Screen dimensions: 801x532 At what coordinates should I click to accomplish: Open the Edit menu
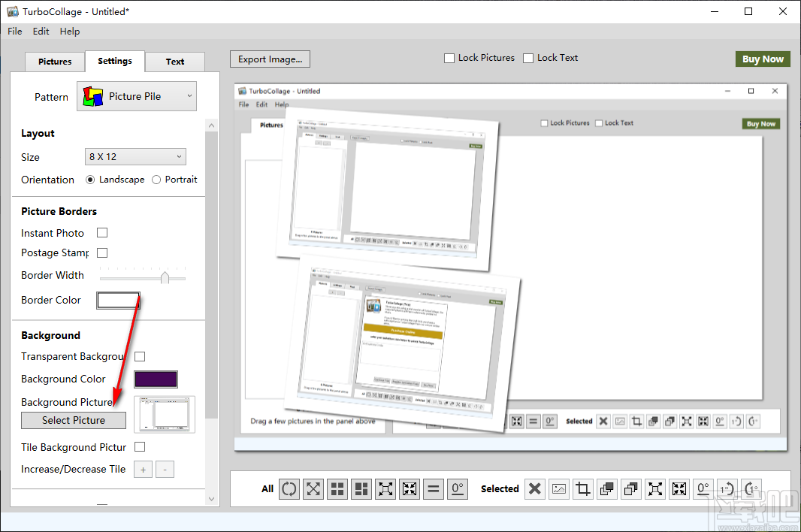pos(41,31)
